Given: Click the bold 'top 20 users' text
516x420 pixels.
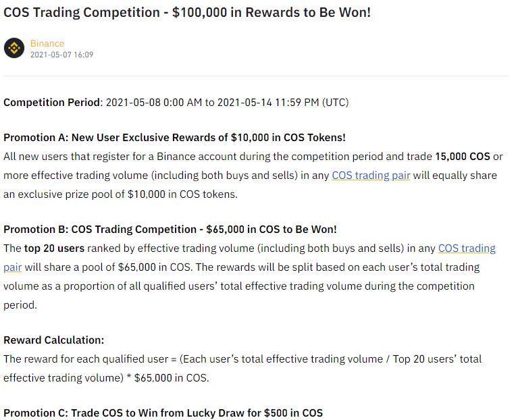Looking at the screenshot, I should click(x=54, y=248).
